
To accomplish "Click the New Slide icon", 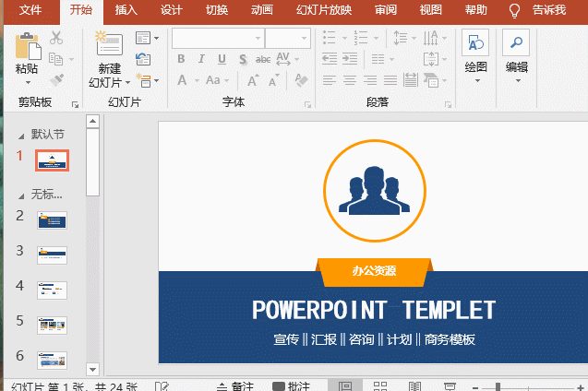I will [109, 44].
